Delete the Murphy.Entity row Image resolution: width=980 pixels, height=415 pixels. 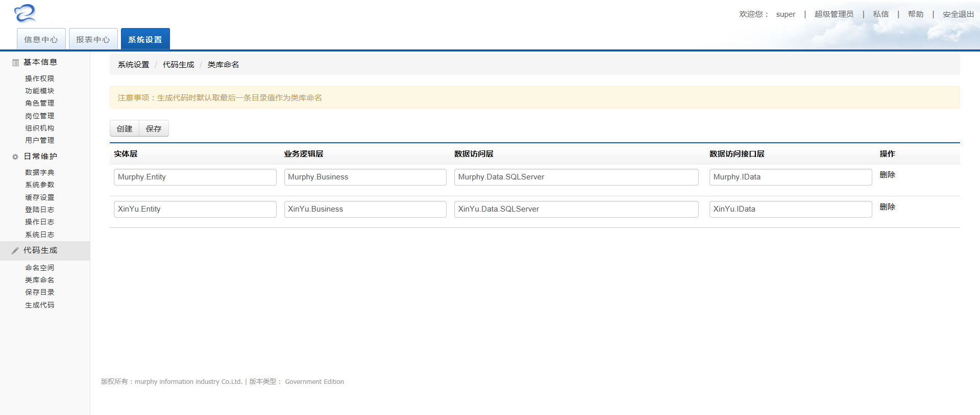pos(887,175)
